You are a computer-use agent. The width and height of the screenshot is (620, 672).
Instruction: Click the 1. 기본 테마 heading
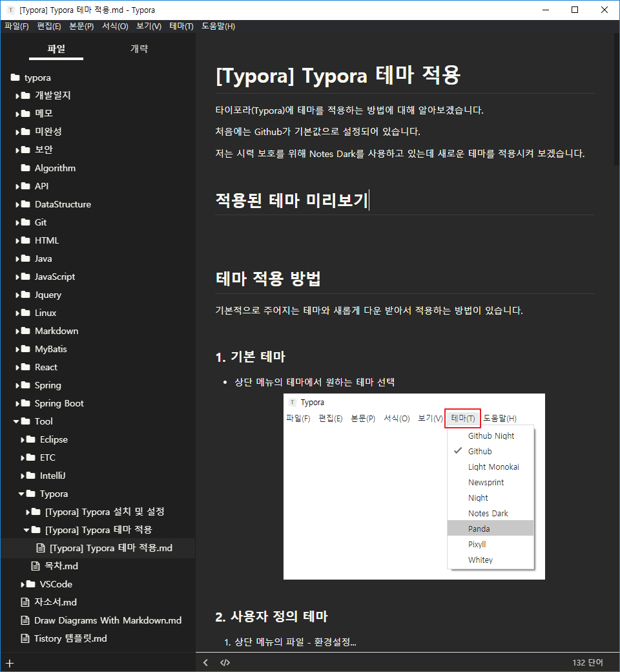[250, 357]
